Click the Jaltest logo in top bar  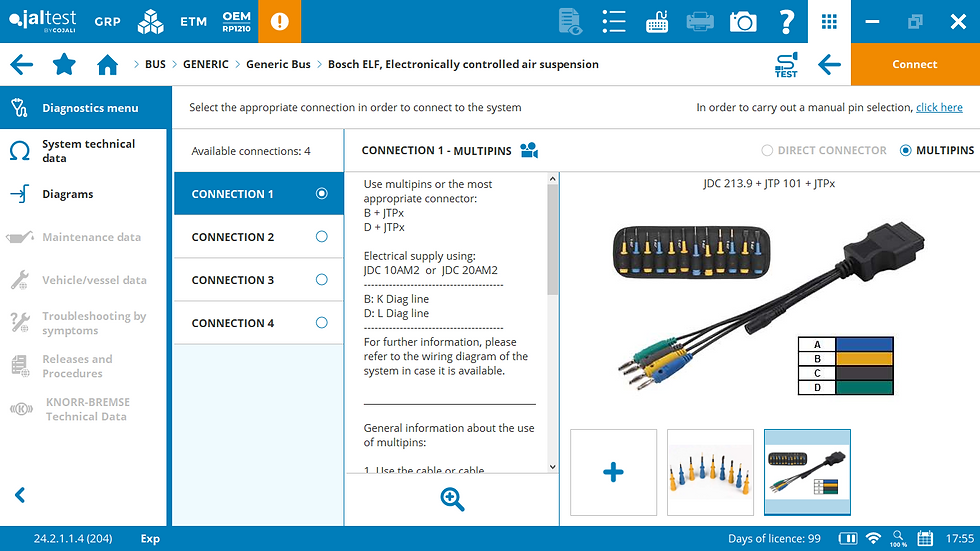(x=42, y=21)
